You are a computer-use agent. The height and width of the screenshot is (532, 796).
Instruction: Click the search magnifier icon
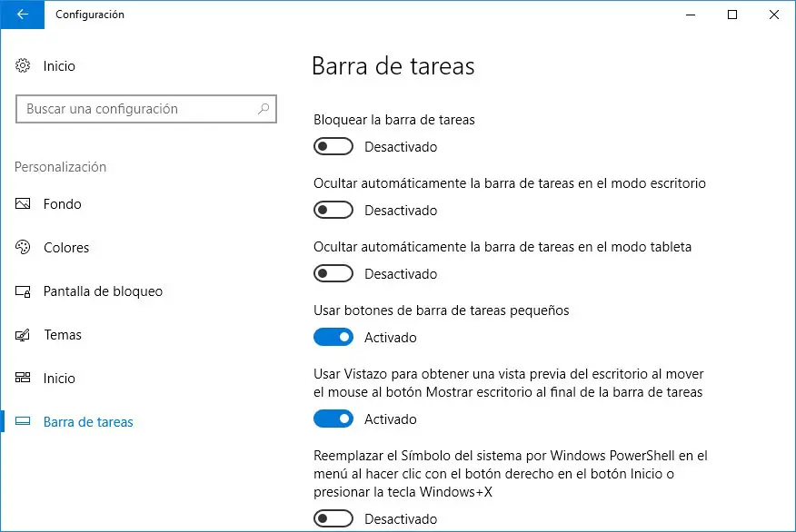tap(264, 109)
